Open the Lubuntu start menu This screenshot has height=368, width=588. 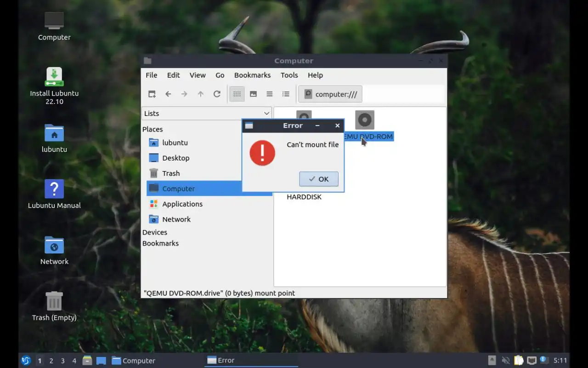tap(26, 361)
